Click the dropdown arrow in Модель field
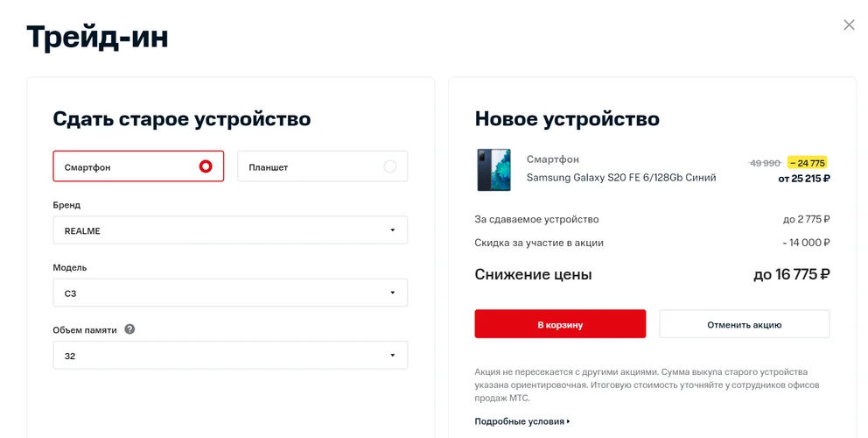 393,293
